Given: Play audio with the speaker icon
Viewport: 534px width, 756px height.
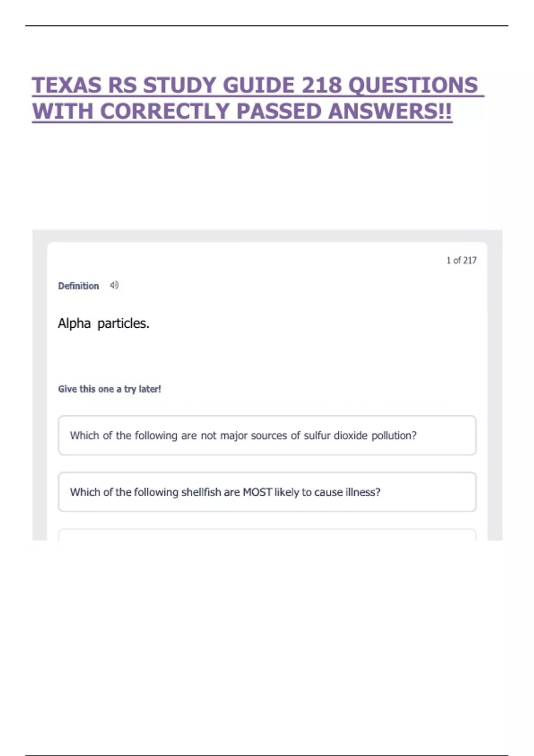Looking at the screenshot, I should (x=114, y=286).
